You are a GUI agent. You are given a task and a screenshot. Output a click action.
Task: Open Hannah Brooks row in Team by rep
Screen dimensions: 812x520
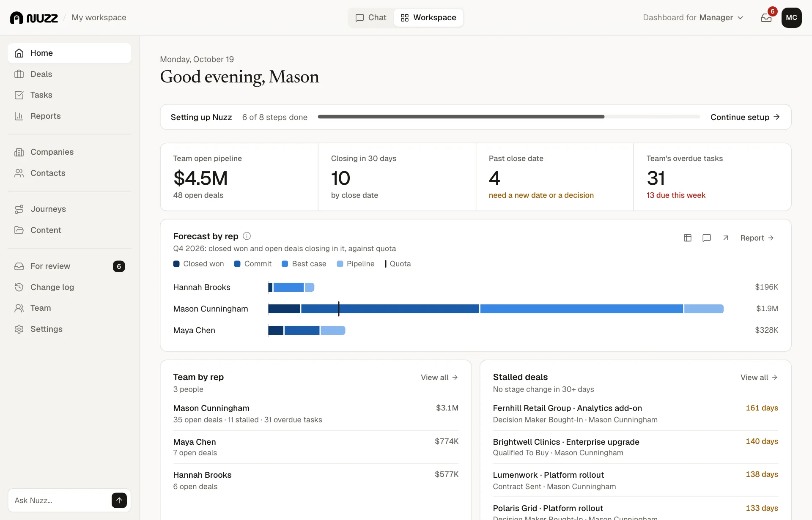point(315,481)
